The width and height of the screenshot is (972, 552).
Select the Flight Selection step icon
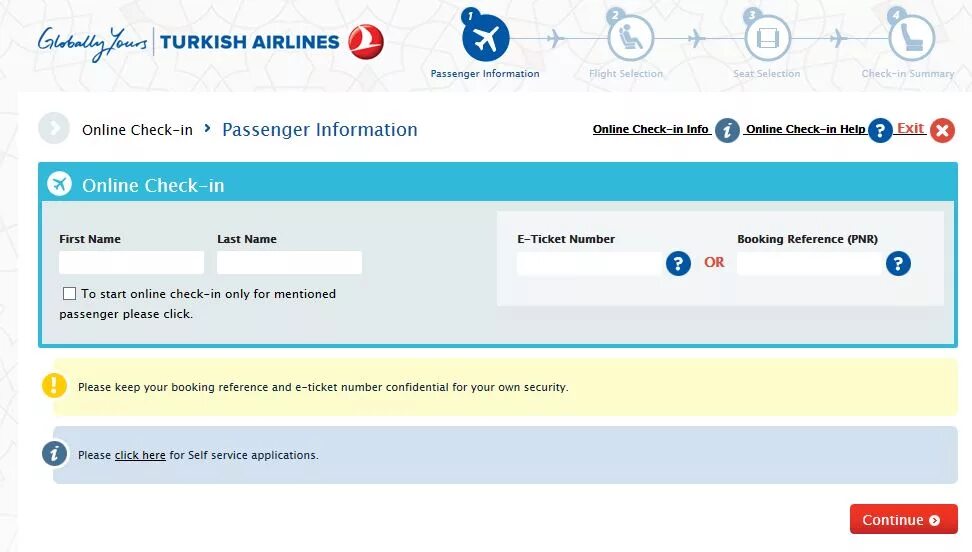click(630, 38)
